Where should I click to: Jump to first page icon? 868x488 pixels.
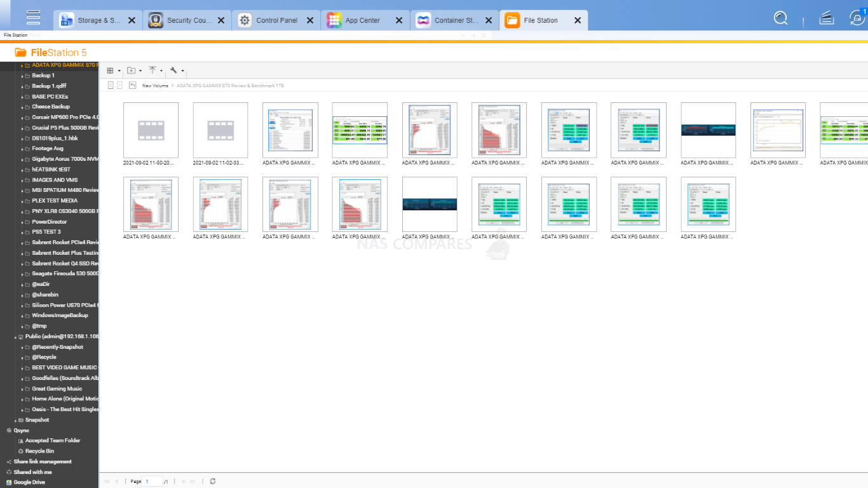point(107,482)
